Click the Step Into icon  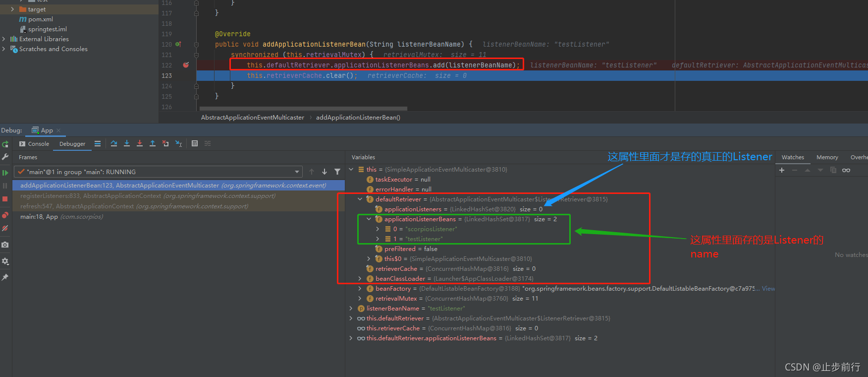tap(127, 143)
